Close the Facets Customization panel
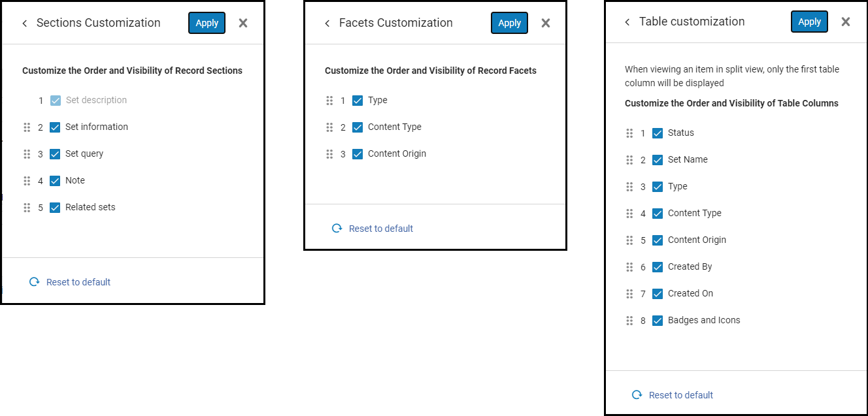Image resolution: width=868 pixels, height=416 pixels. pyautogui.click(x=546, y=23)
